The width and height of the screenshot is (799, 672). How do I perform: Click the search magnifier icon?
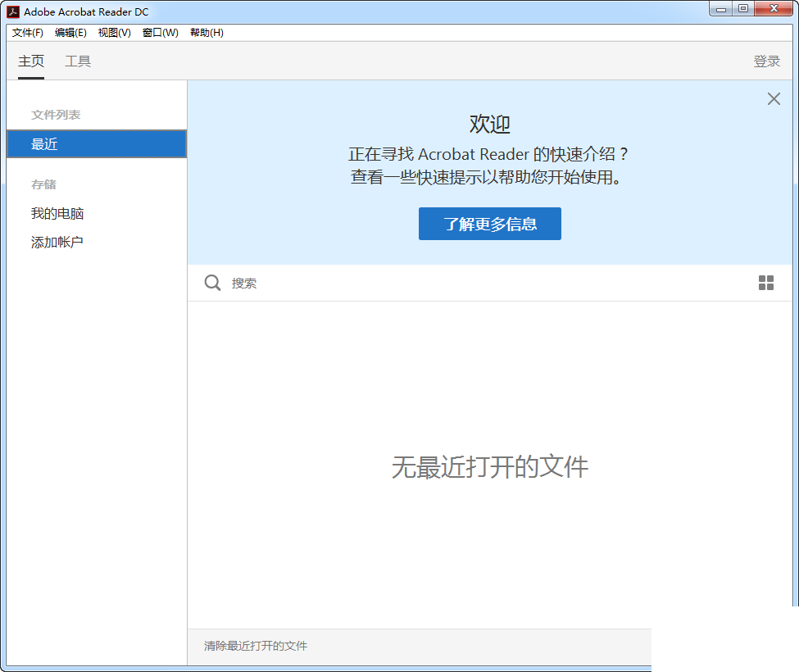click(212, 283)
